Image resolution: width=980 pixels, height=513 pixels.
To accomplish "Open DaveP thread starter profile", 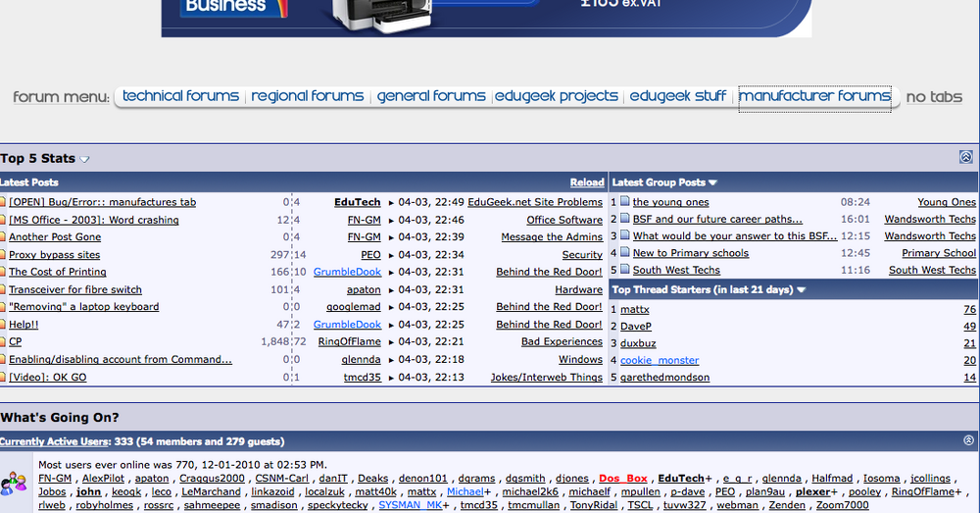I will click(636, 326).
